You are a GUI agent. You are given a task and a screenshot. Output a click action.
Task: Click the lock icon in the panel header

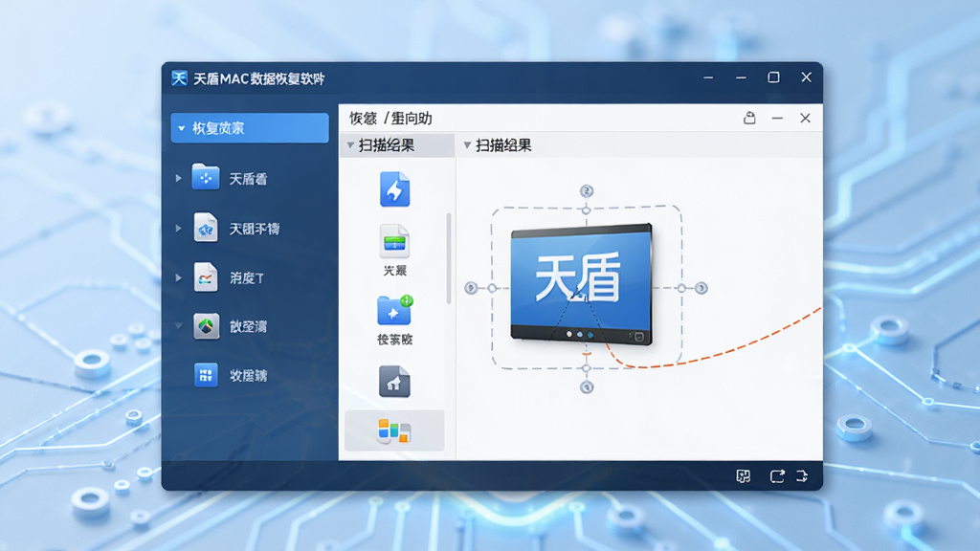[x=749, y=118]
